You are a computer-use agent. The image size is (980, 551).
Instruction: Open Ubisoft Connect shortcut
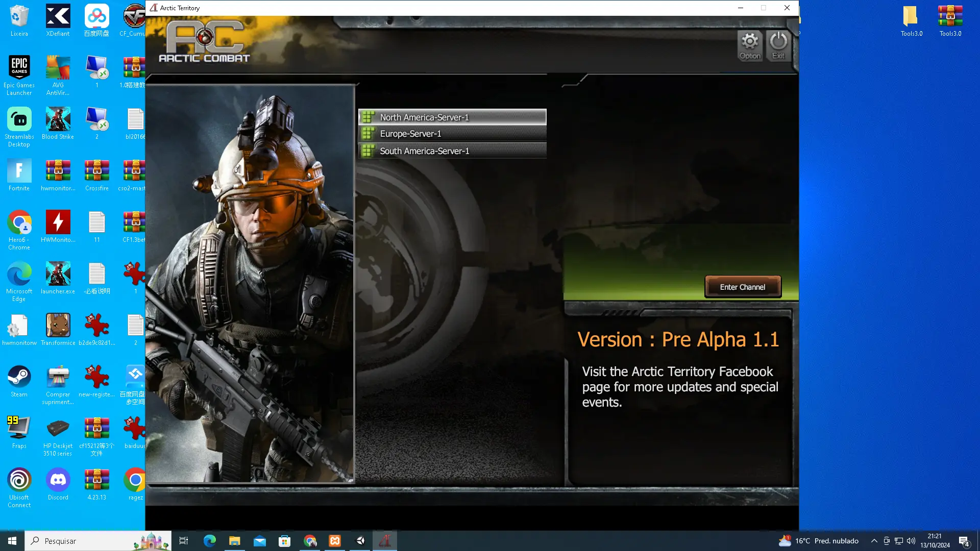click(x=19, y=488)
